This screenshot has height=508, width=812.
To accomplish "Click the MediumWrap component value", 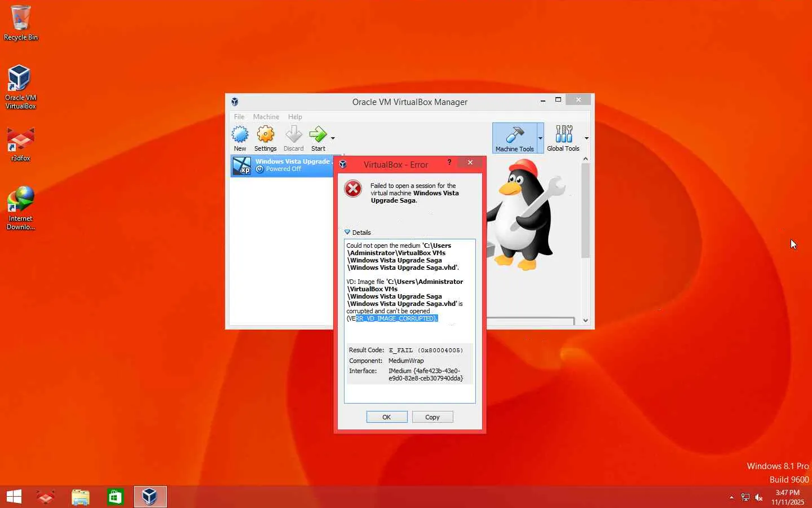I will 406,361.
